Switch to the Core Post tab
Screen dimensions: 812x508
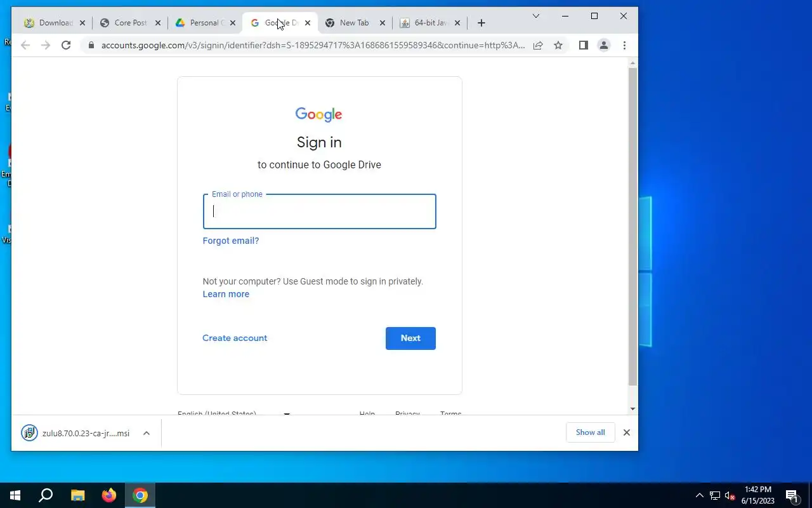point(131,23)
